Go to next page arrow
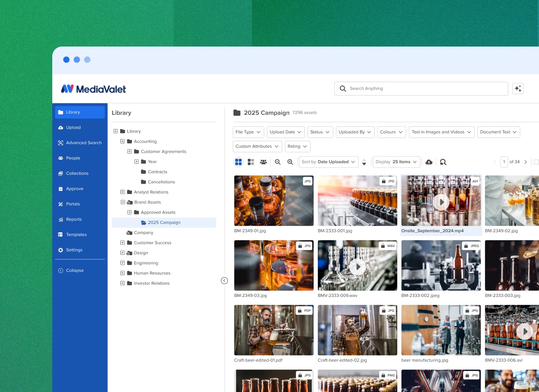The width and height of the screenshot is (539, 392). point(526,162)
